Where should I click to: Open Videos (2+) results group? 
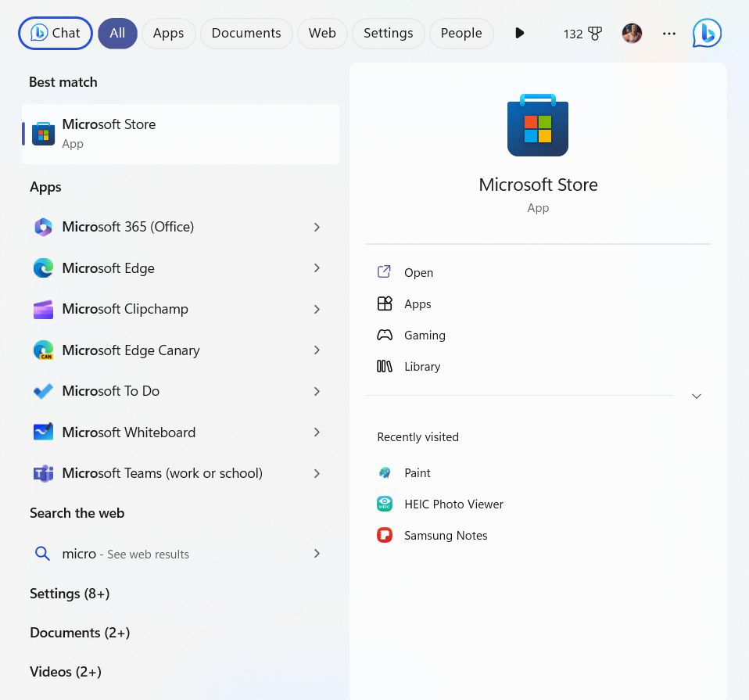click(x=66, y=672)
